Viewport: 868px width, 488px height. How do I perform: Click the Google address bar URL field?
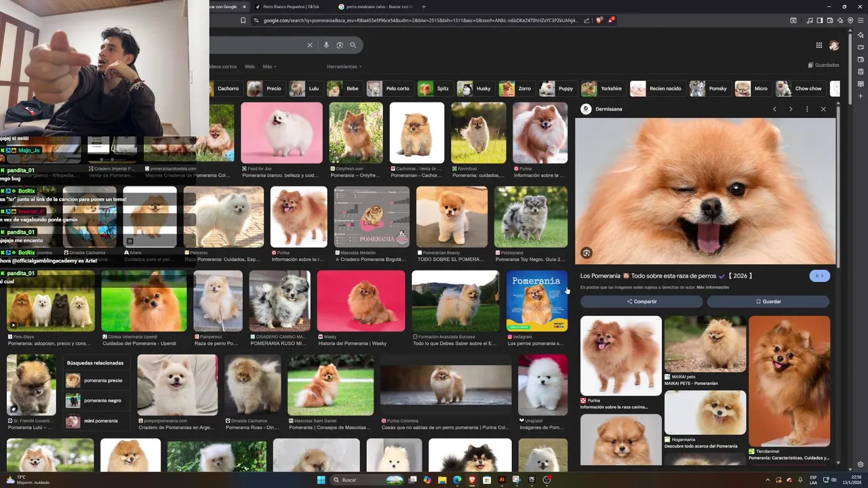(420, 20)
